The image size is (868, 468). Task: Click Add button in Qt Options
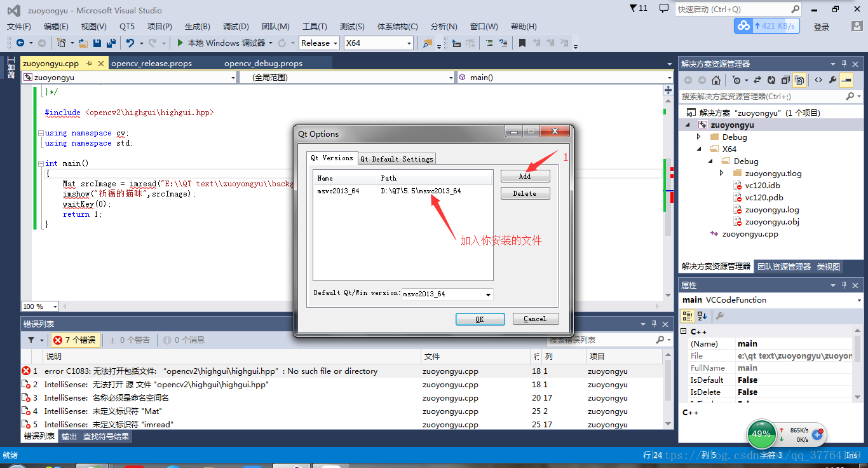point(525,176)
